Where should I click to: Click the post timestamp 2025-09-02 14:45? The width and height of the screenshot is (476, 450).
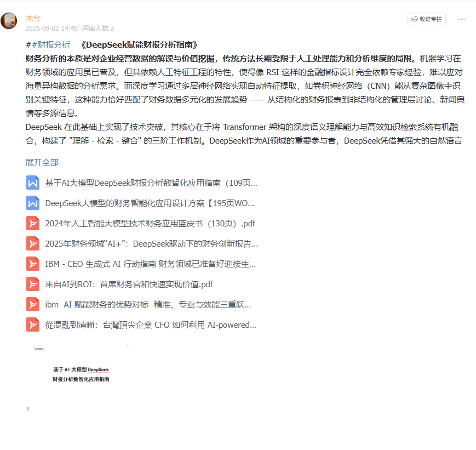coord(51,29)
